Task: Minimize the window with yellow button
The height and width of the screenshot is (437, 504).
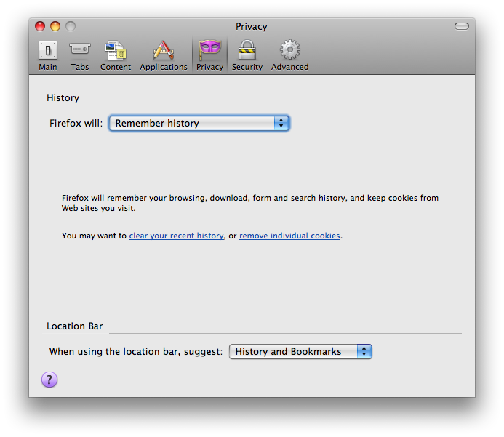Action: 55,26
